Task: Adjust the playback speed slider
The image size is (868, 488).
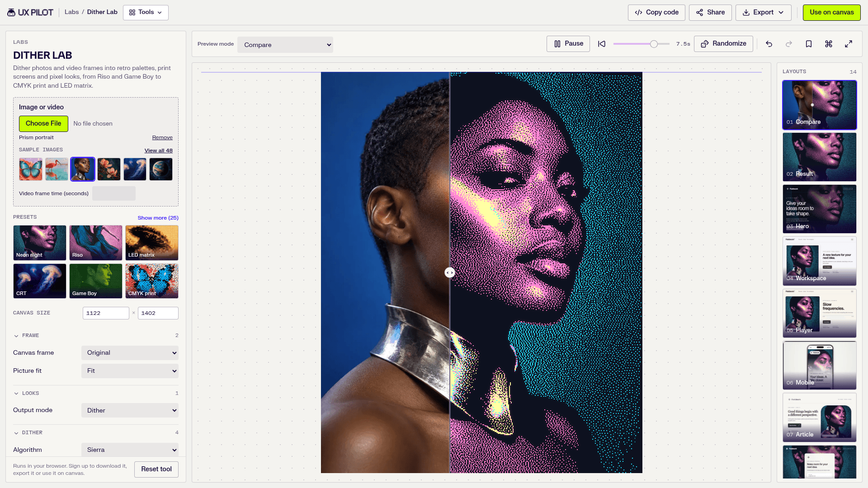Action: click(641, 44)
